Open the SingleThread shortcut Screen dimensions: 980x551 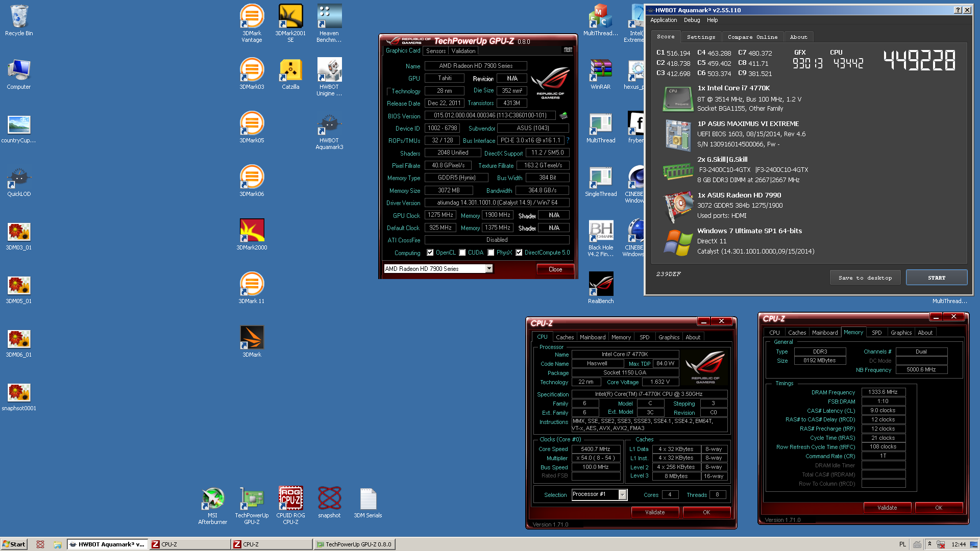601,182
